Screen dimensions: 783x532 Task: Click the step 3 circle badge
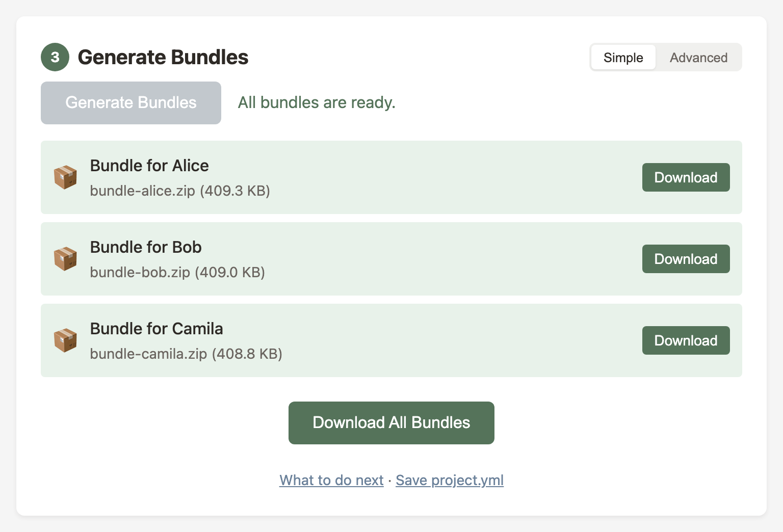click(55, 57)
